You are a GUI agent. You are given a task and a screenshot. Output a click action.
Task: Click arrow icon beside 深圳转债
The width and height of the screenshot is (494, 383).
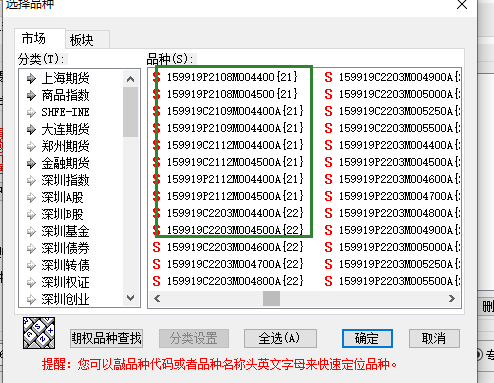click(x=31, y=266)
